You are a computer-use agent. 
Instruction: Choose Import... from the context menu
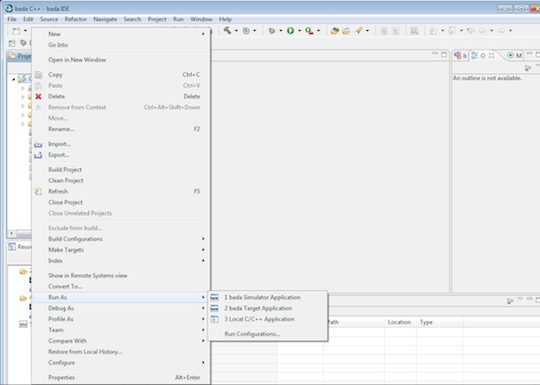pyautogui.click(x=121, y=144)
